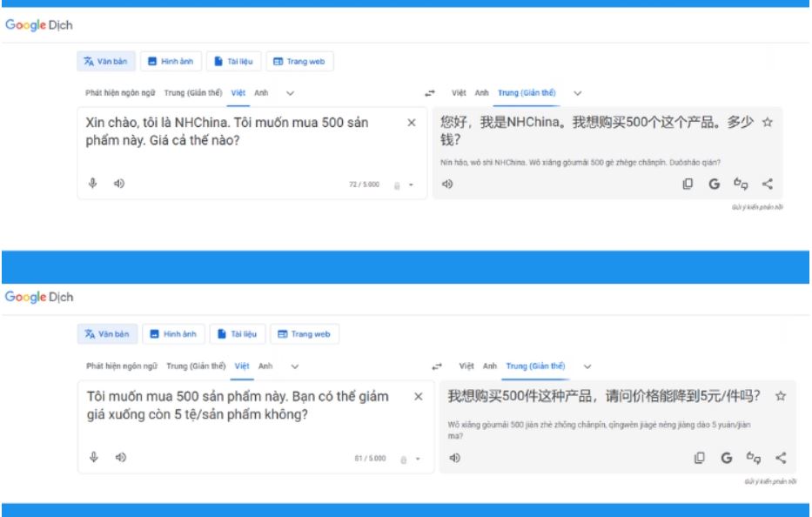Switch to Hình ảnh tab in the top translator

171,62
